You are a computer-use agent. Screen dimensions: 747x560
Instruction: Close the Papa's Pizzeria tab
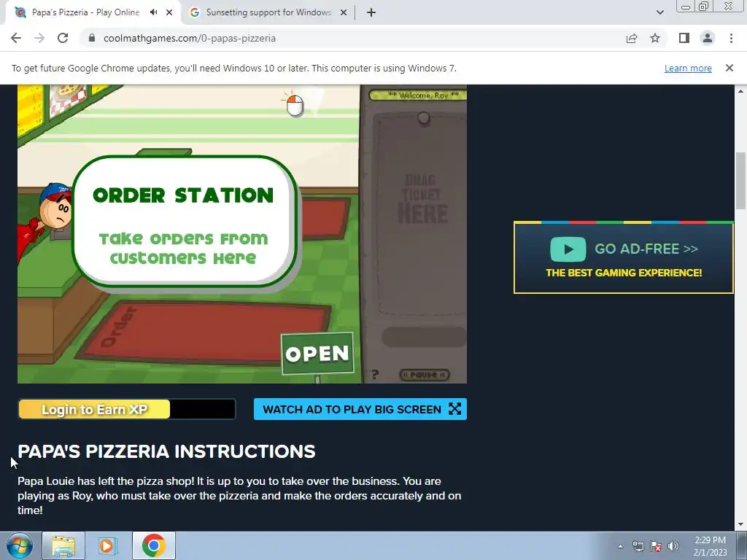point(169,12)
